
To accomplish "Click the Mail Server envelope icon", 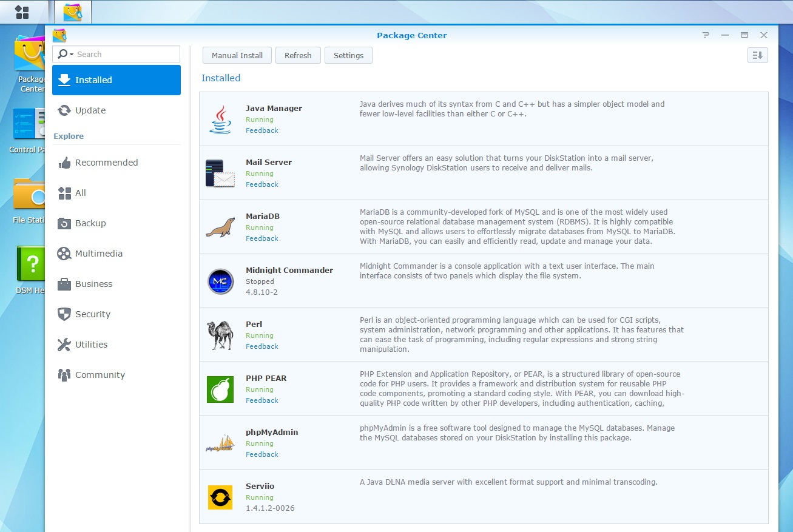I will point(220,173).
